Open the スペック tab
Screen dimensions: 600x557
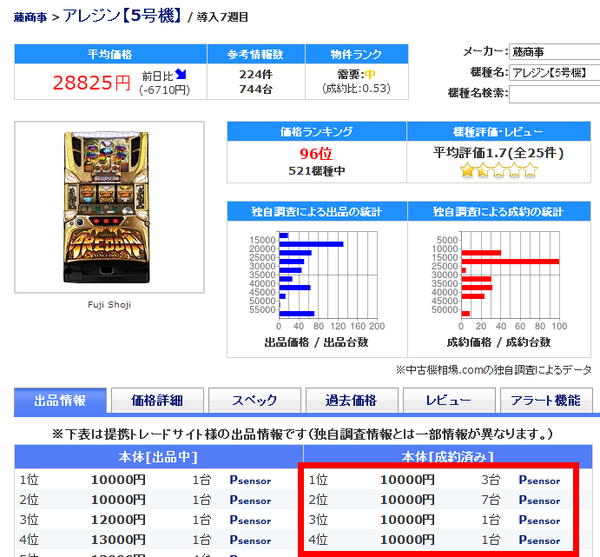point(254,401)
